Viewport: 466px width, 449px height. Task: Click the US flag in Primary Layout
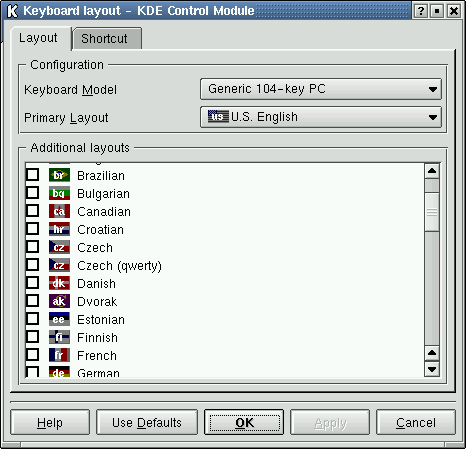(x=218, y=116)
